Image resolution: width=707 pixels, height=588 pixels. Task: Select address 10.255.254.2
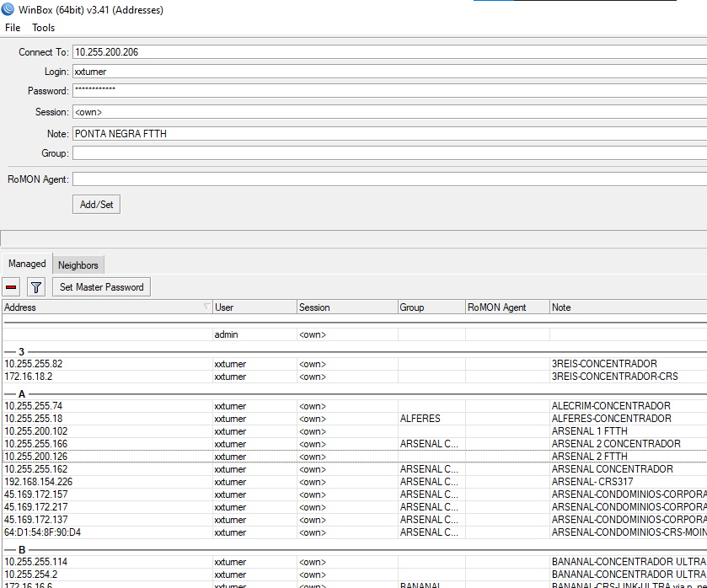pos(31,575)
